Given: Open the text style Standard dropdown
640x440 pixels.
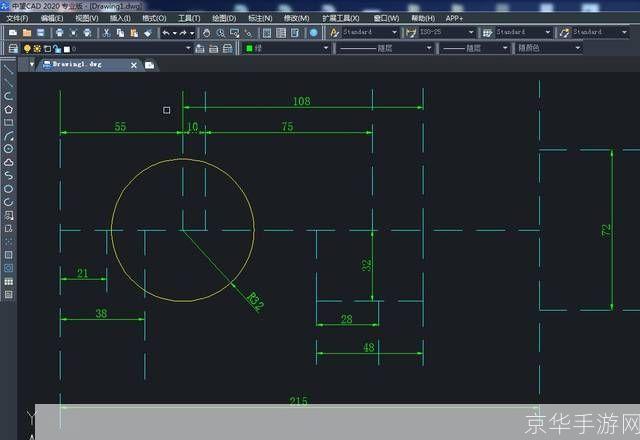Looking at the screenshot, I should click(x=395, y=32).
